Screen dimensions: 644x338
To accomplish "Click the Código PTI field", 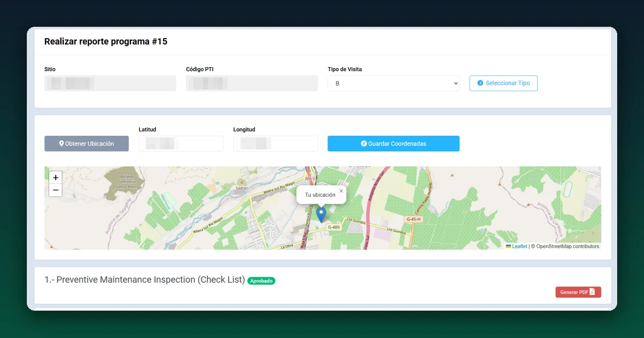I will pos(252,83).
